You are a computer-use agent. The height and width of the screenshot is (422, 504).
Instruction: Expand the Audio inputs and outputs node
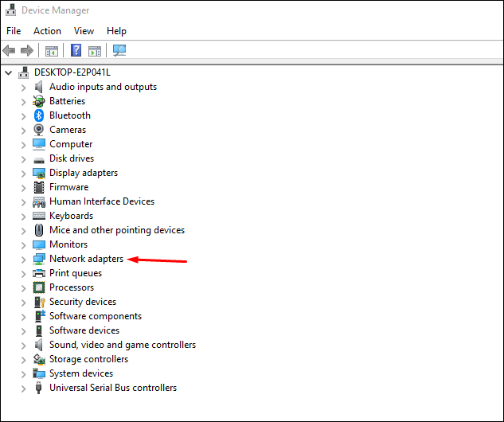point(24,87)
